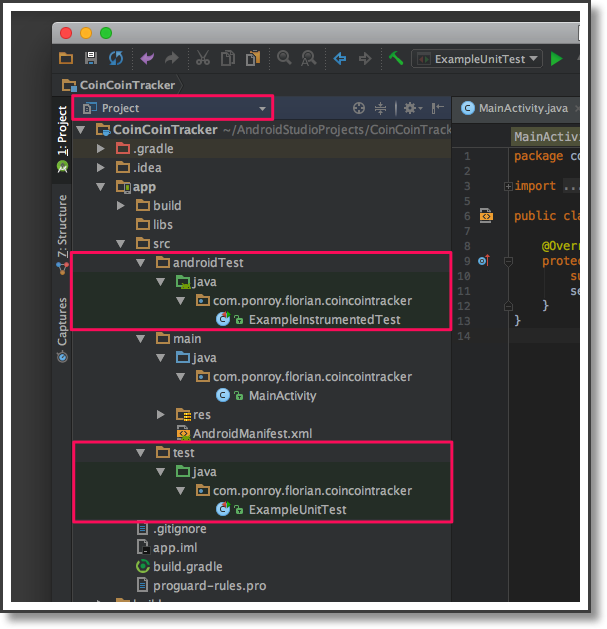Hide the project panel with the hide icon
Viewport: 607px width, 629px height.
point(437,108)
